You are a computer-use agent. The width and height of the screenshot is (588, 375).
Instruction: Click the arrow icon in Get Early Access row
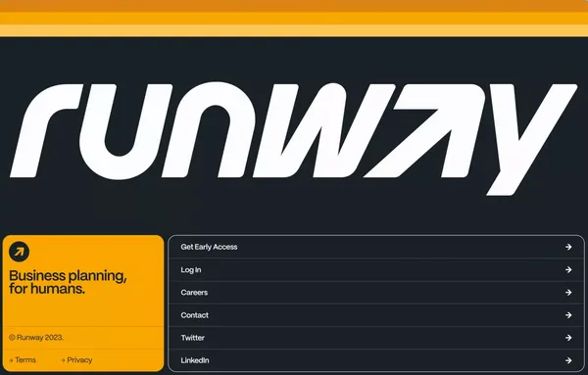click(568, 247)
